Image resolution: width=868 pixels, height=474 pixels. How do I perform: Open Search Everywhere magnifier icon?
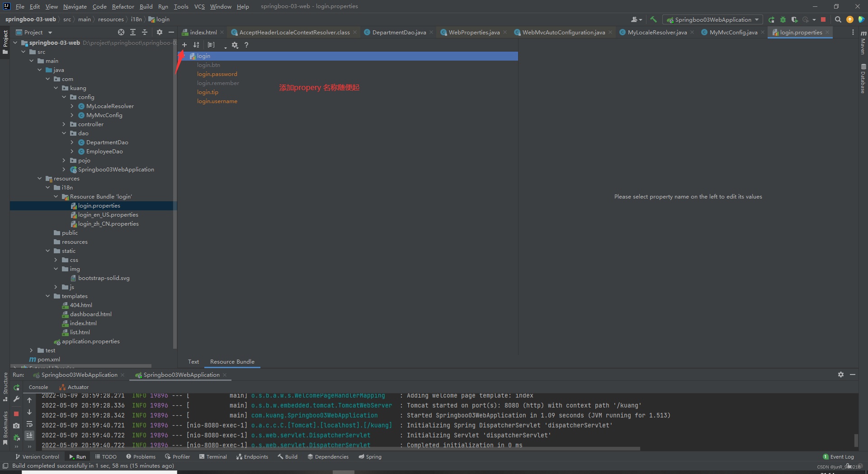(x=838, y=19)
